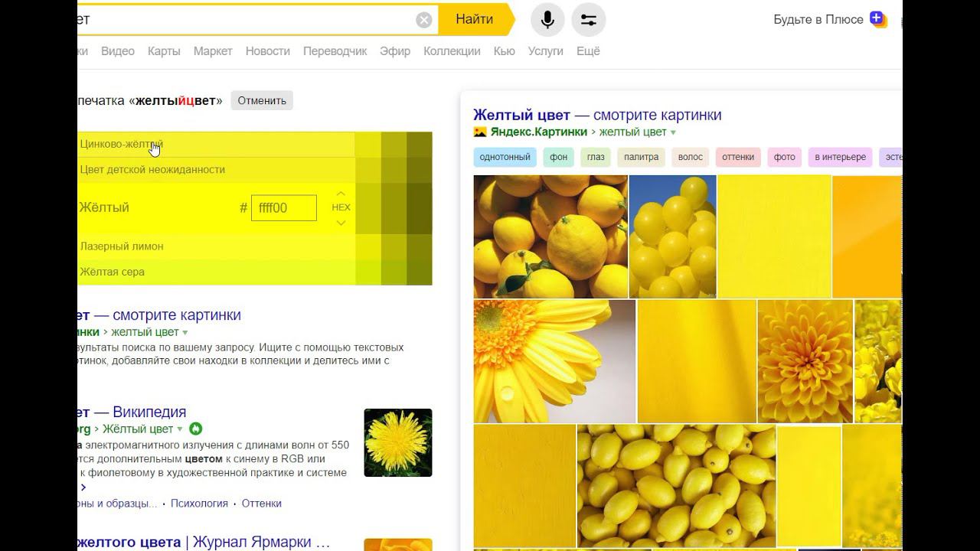
Task: Select the Цинково-жёлтый color row
Action: pyautogui.click(x=216, y=144)
